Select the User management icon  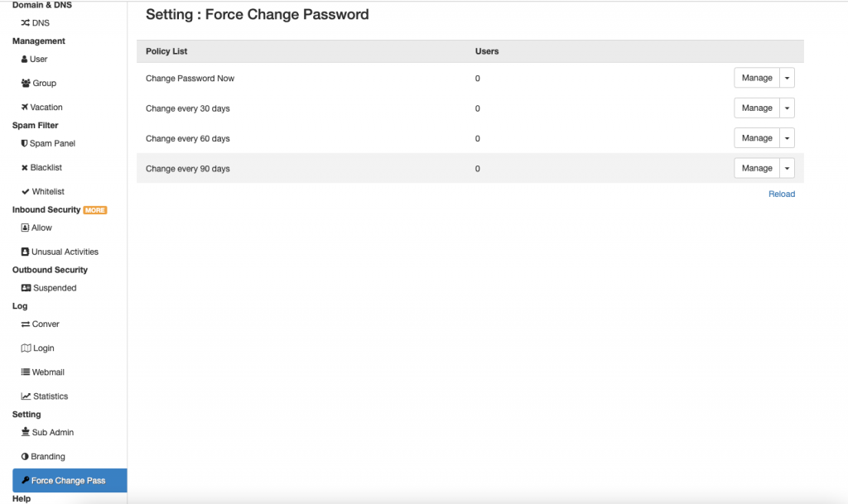25,59
